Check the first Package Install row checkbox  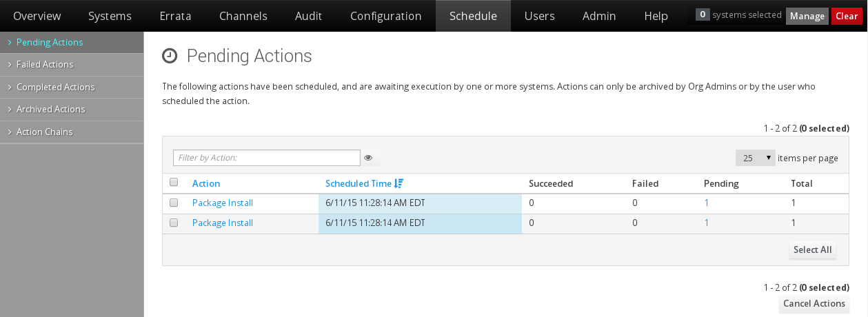point(174,203)
